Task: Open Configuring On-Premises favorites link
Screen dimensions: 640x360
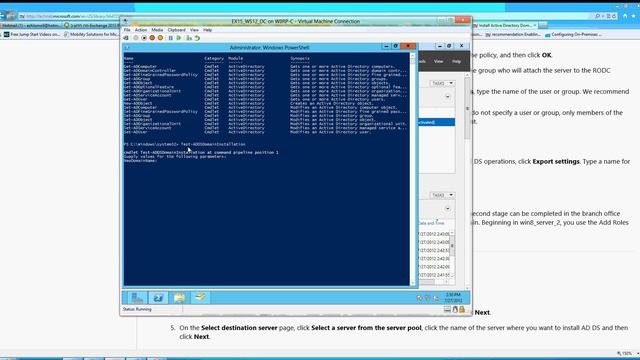Action: click(x=573, y=35)
